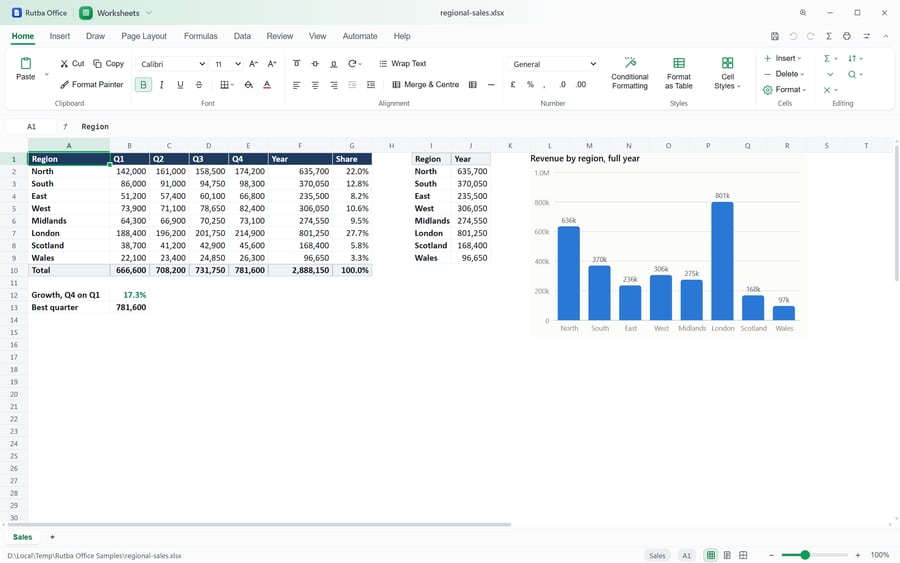Decrease decimal places with .0 button
Image resolution: width=900 pixels, height=563 pixels.
click(562, 85)
